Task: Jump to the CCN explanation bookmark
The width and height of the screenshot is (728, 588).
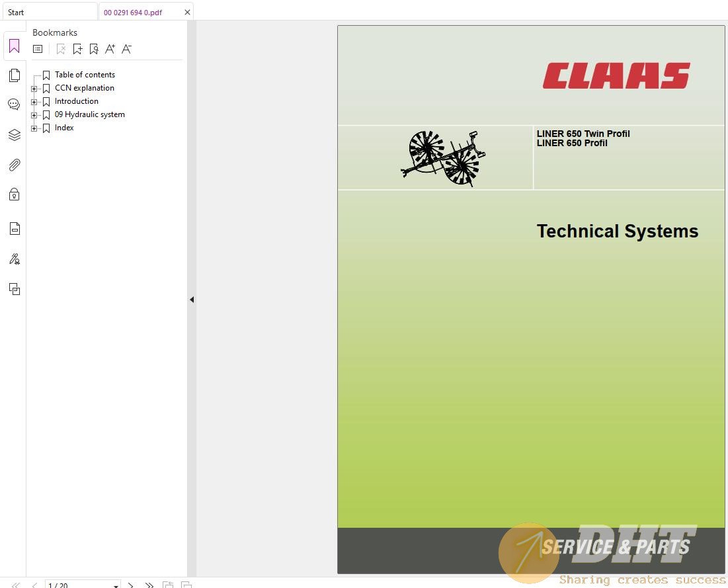Action: 85,88
